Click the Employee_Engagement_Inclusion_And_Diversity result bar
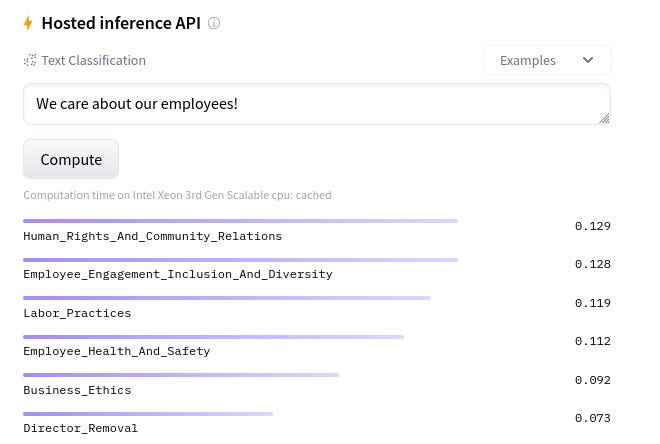Screen dimensions: 660x444 (240, 260)
